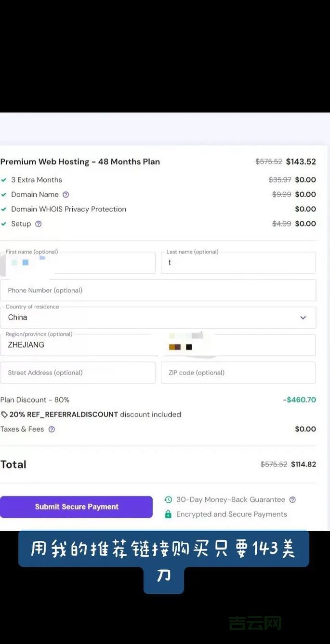Image resolution: width=330 pixels, height=644 pixels.
Task: Click the discount tag icon
Action: (x=4, y=415)
